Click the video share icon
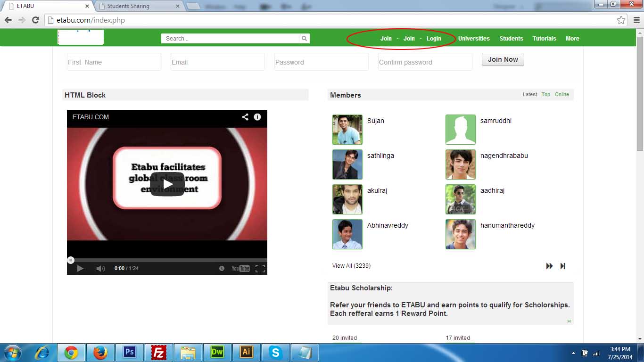 point(245,117)
